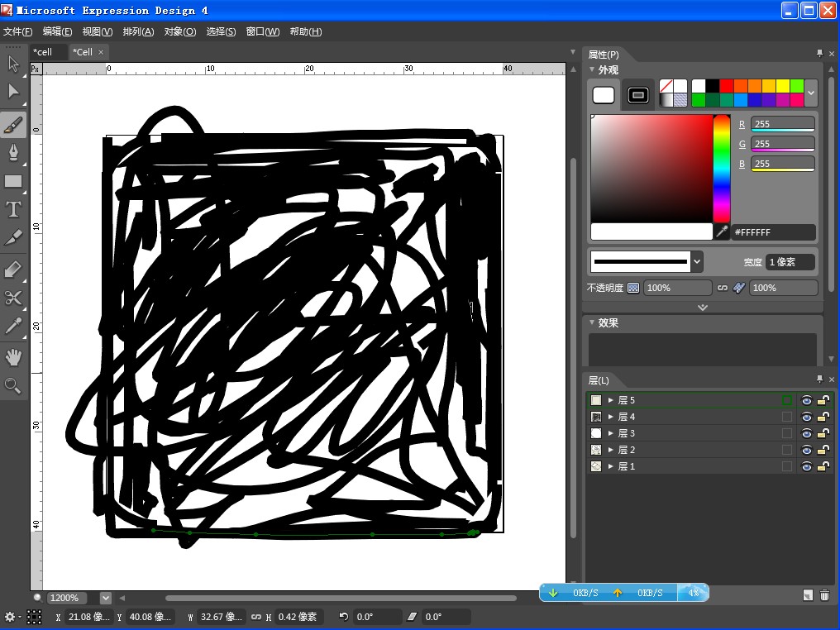Click the stroke opacity brush icon
This screenshot has height=630, width=840.
coord(739,288)
